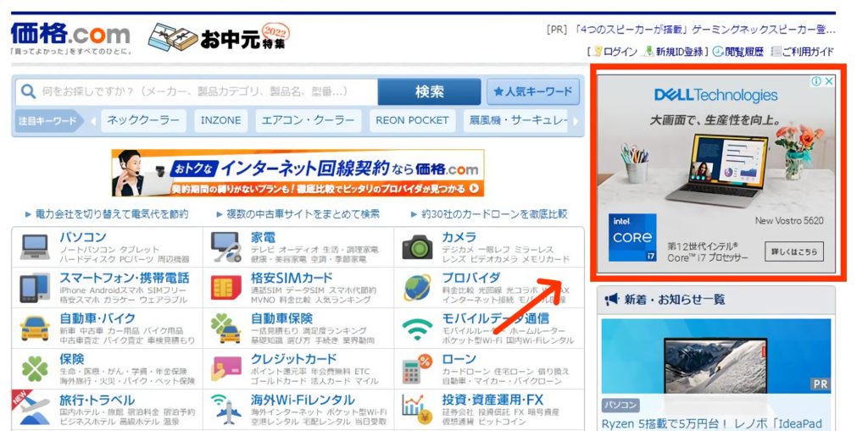This screenshot has width=868, height=431.
Task: Open the パソコン category heading
Action: coord(83,237)
